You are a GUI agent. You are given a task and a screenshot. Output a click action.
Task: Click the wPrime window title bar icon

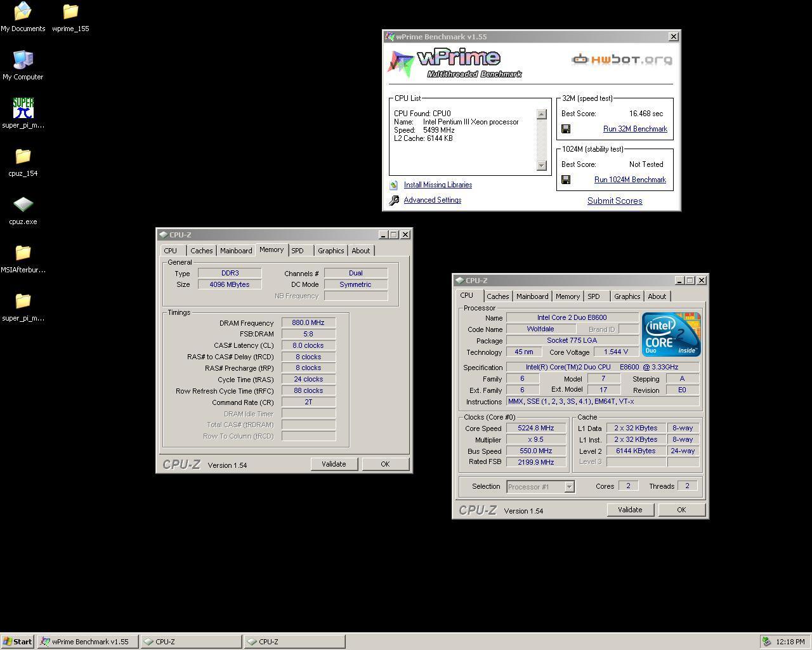coord(390,37)
